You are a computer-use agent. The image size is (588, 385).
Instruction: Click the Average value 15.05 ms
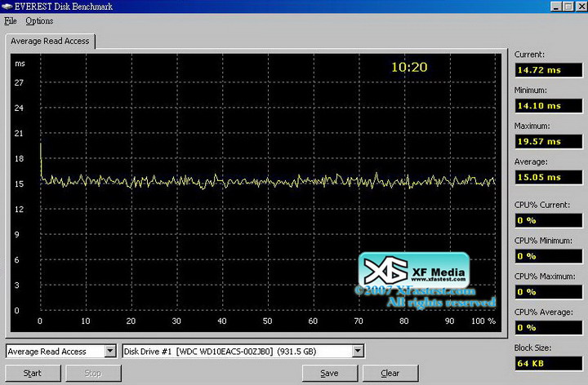pos(549,177)
